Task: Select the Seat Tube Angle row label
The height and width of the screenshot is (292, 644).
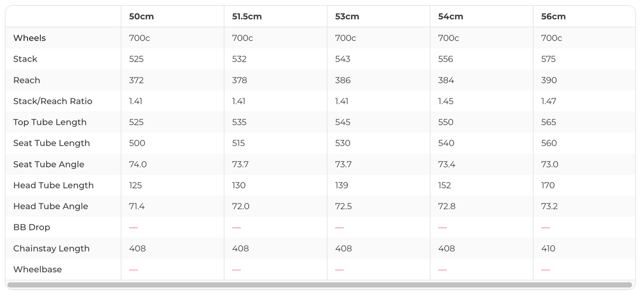Action: point(49,164)
